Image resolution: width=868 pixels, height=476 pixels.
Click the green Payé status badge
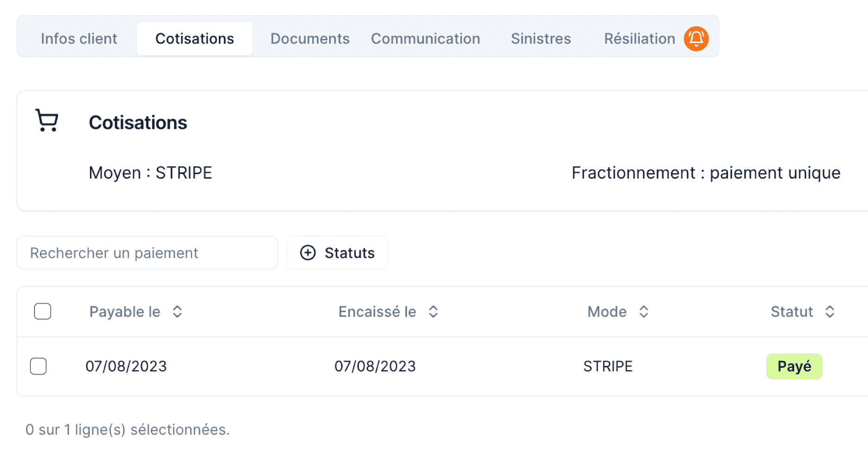[794, 367]
